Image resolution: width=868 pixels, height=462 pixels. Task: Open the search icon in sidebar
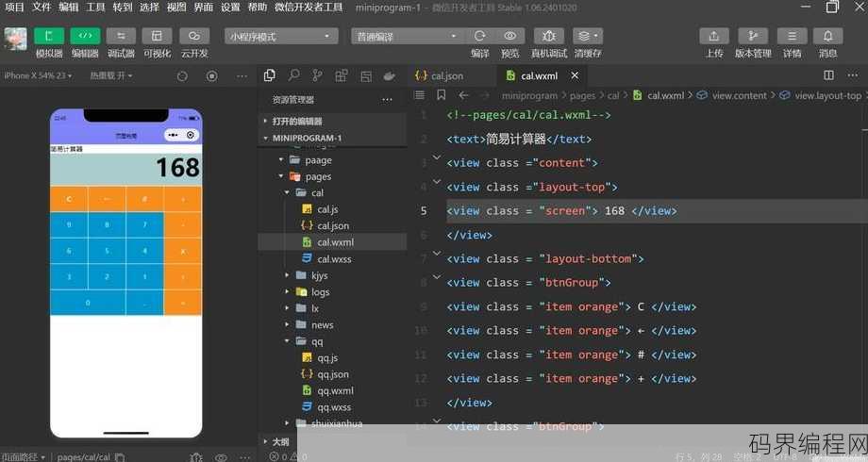pyautogui.click(x=293, y=75)
